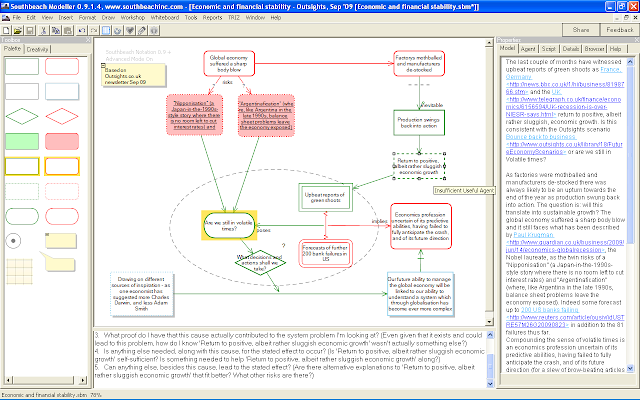Image resolution: width=640 pixels, height=400 pixels.
Task: Click canvas vertical scrollbar down arrow
Action: [x=489, y=322]
